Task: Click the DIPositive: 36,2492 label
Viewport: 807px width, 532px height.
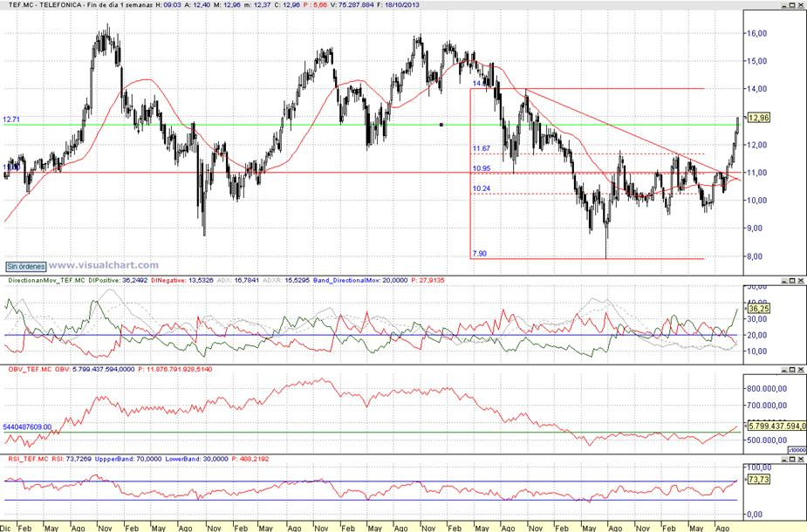Action: click(x=118, y=281)
